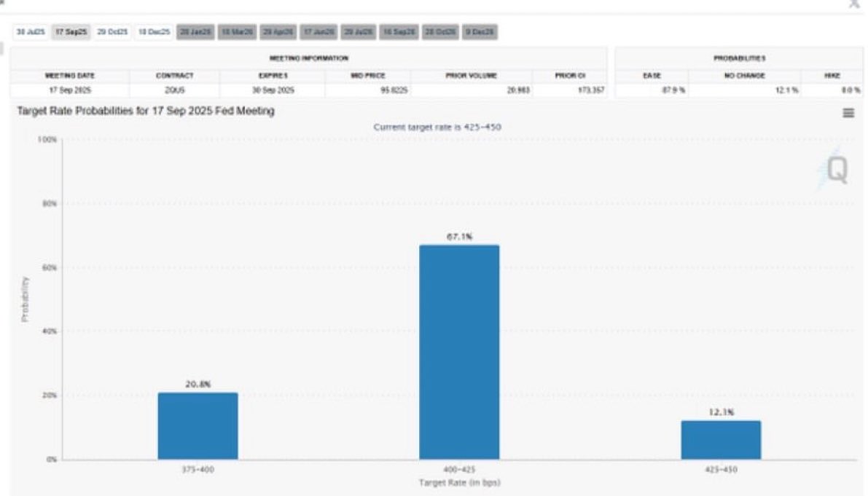Click the 67.1% bar for 400-425

tap(459, 352)
